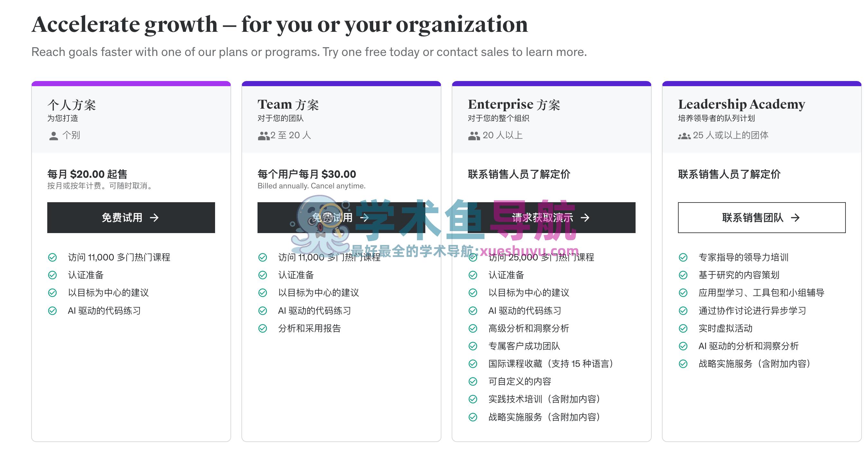Select the Leadership Academy card title
868x452 pixels.
pyautogui.click(x=741, y=104)
